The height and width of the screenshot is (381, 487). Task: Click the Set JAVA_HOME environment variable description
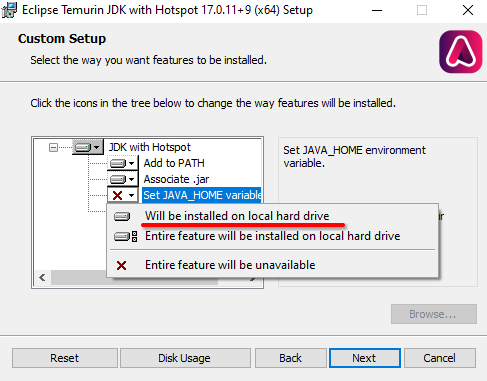(354, 156)
